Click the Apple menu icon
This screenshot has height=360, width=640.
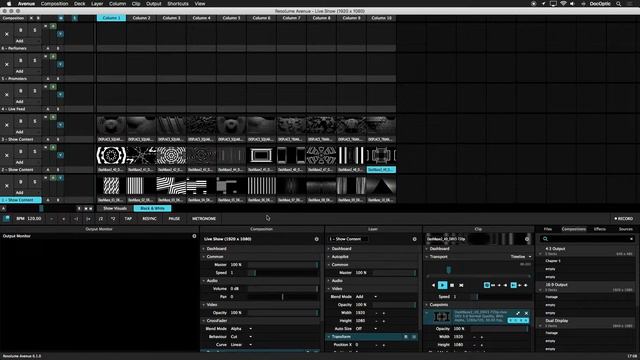click(9, 4)
